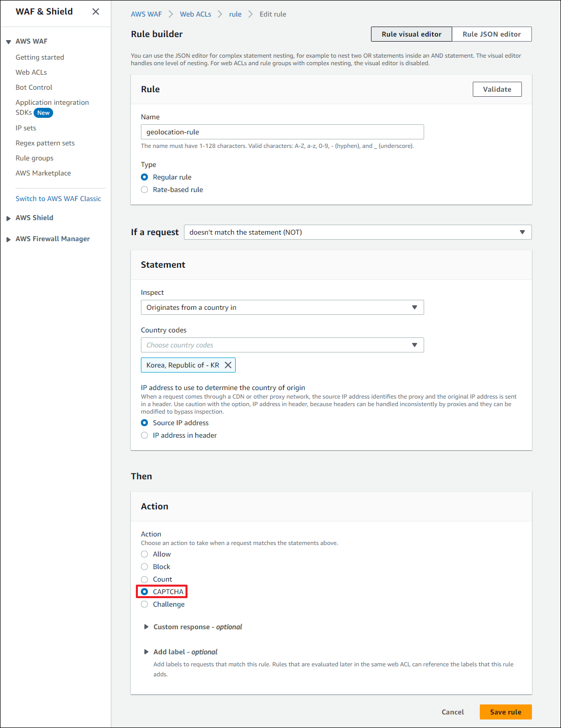Select IP address in header option

[x=144, y=435]
